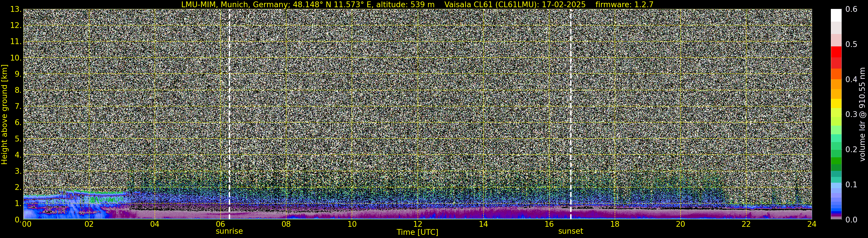Click the 'sunset' label below the axis
The height and width of the screenshot is (238, 868).
(x=570, y=231)
